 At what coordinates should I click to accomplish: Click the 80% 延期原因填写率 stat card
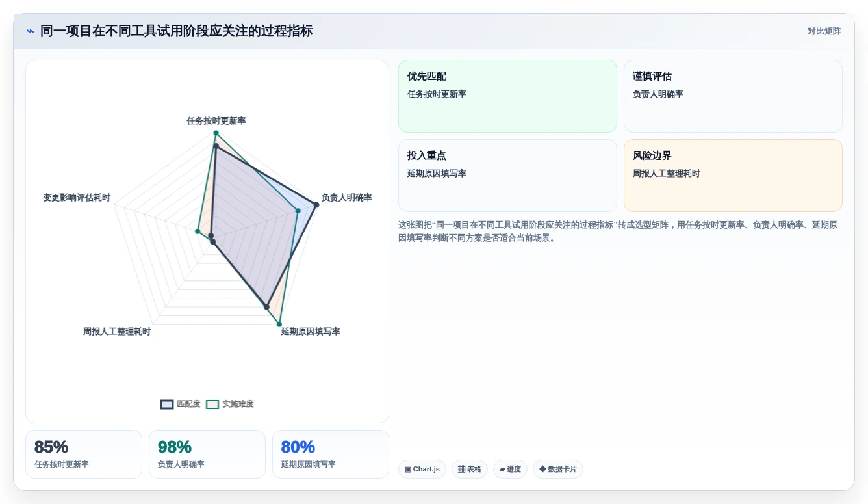[x=331, y=454]
